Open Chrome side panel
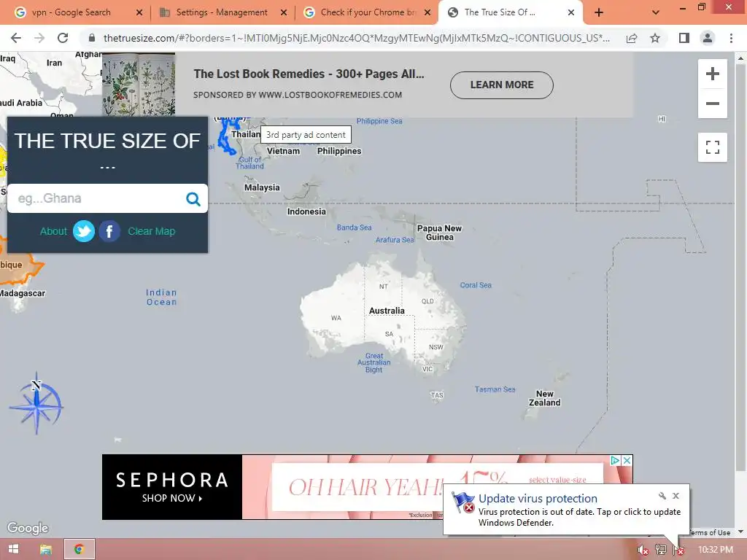This screenshot has width=747, height=560. (x=684, y=38)
